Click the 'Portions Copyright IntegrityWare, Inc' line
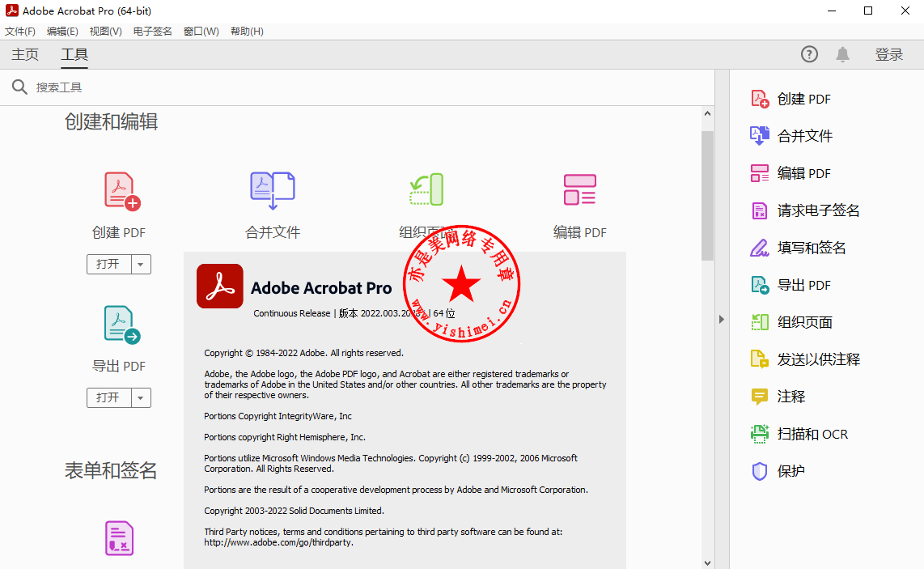 click(278, 416)
